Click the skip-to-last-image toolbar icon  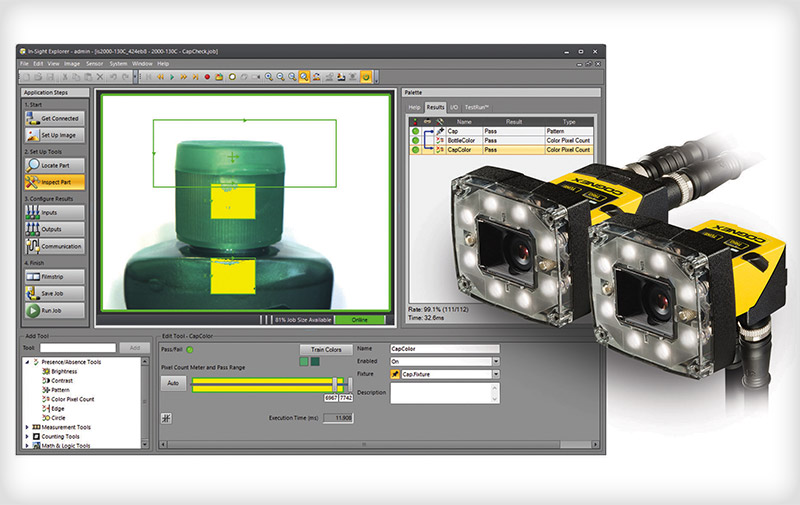(195, 77)
